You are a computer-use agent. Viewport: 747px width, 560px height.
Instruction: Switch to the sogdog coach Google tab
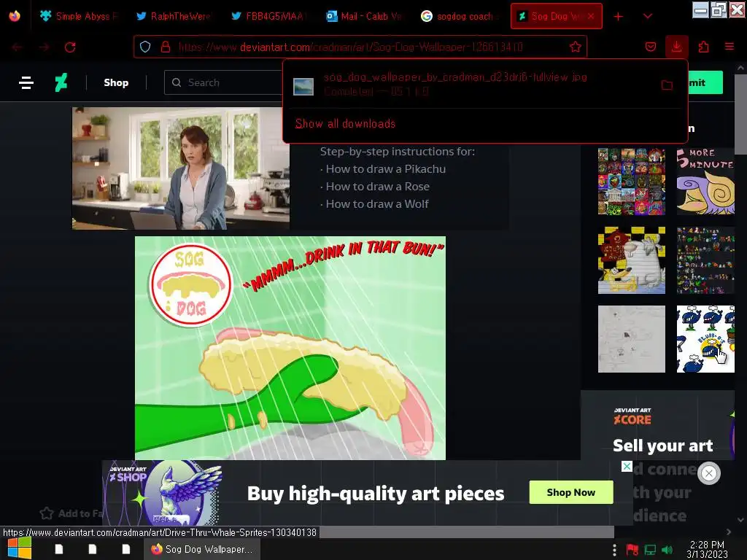[x=459, y=16]
